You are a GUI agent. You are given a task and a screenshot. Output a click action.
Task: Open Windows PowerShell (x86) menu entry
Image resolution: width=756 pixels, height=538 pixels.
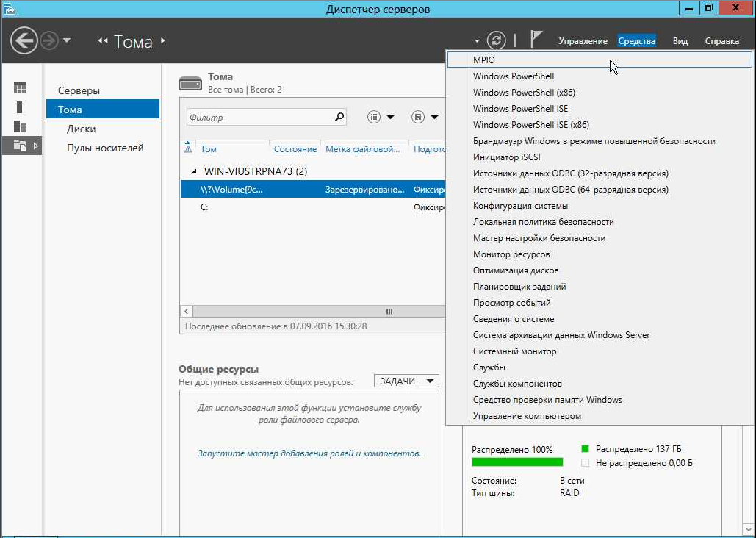600,92
